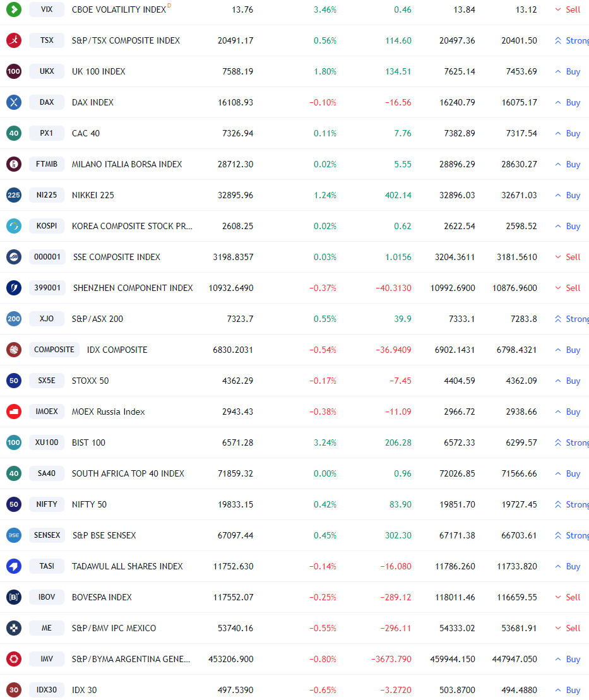Viewport: 589px width, 700px height.
Task: Click the Sell rating for BOVESPA INDEX
Action: coord(568,597)
